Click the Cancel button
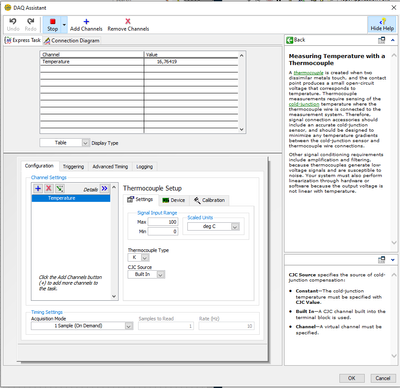This screenshot has width=400, height=388. pos(383,378)
